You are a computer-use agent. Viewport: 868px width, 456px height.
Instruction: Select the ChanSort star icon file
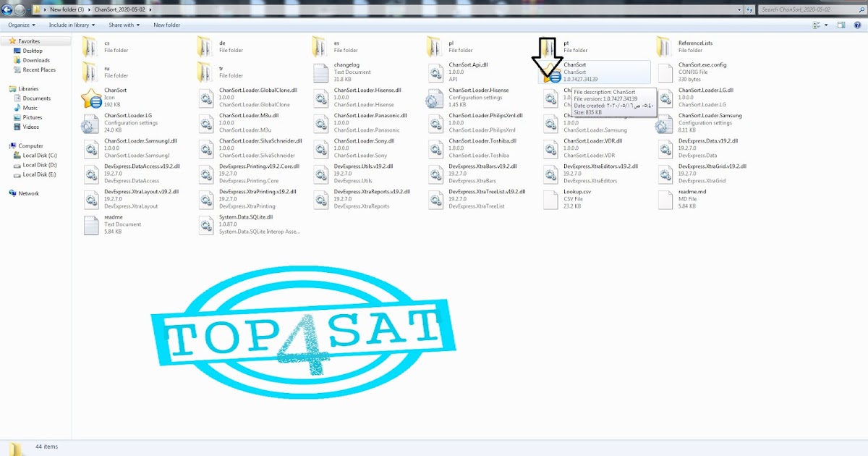tap(91, 98)
